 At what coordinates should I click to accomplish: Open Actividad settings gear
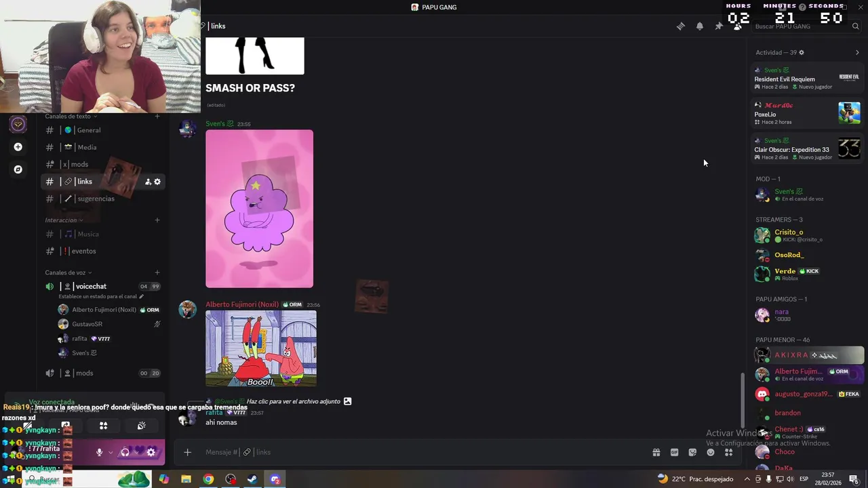tap(802, 52)
